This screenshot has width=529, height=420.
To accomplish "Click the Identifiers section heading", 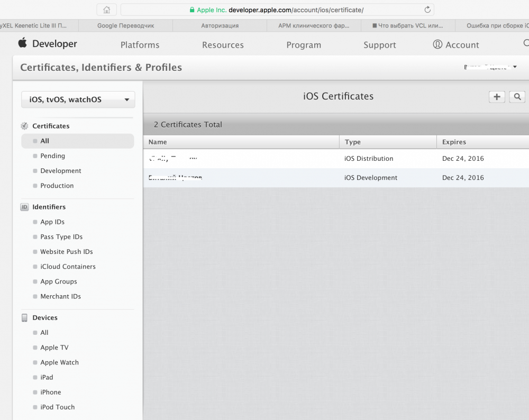I will click(49, 207).
